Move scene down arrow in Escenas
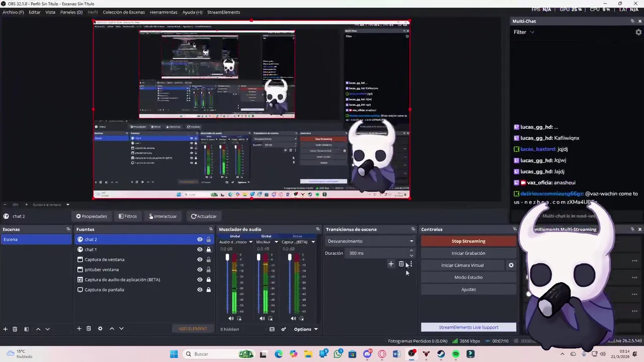The height and width of the screenshot is (362, 644). [x=48, y=329]
